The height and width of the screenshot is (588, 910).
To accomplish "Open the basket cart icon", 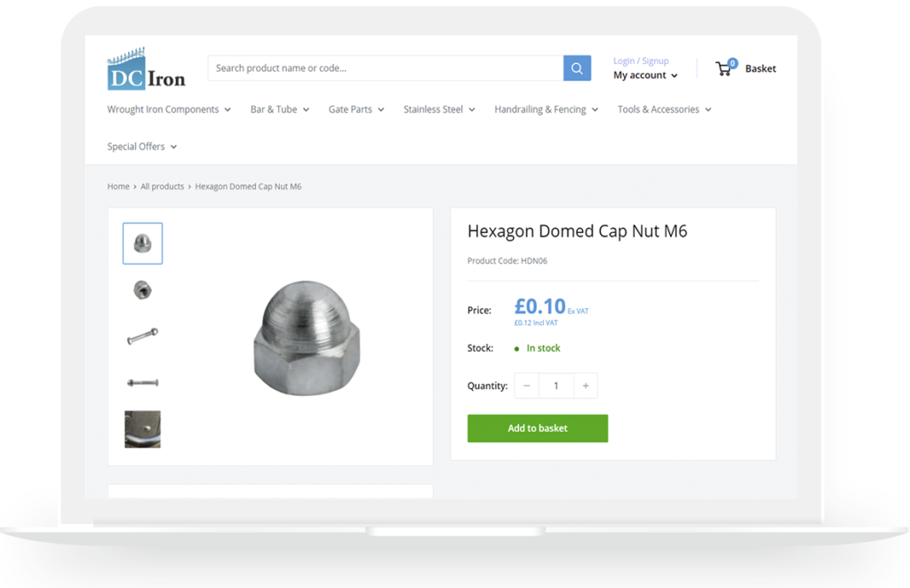I will [x=725, y=68].
